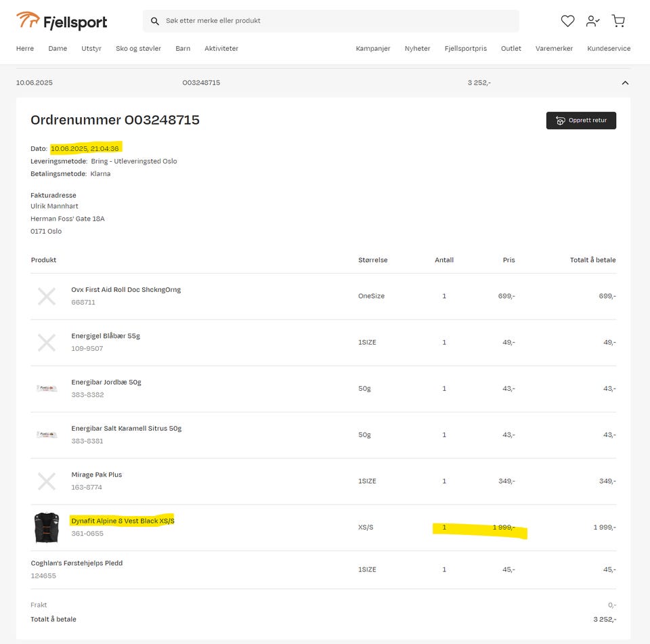
Task: Click the Fjellsport logo
Action: [62, 21]
